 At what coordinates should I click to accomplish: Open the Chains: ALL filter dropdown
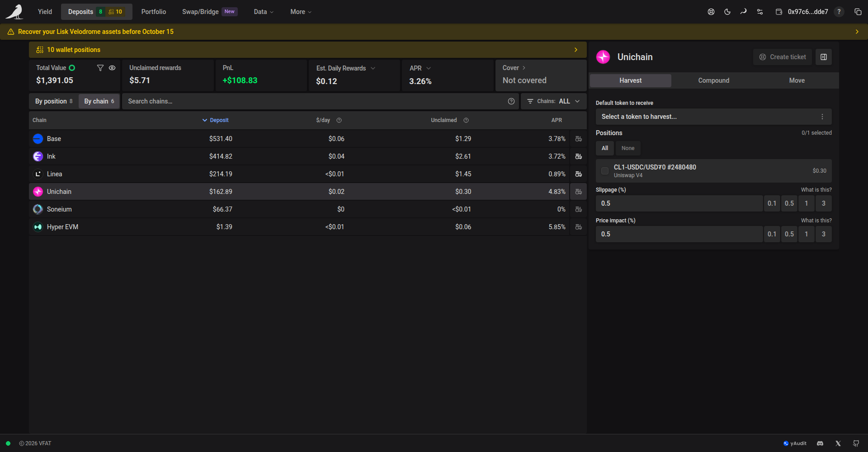point(554,101)
